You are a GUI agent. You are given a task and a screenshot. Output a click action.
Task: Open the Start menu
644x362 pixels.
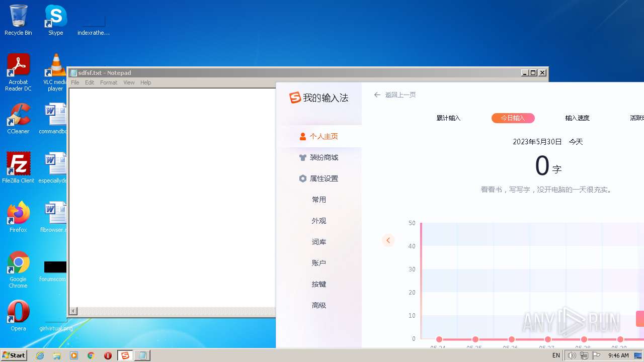tap(14, 355)
